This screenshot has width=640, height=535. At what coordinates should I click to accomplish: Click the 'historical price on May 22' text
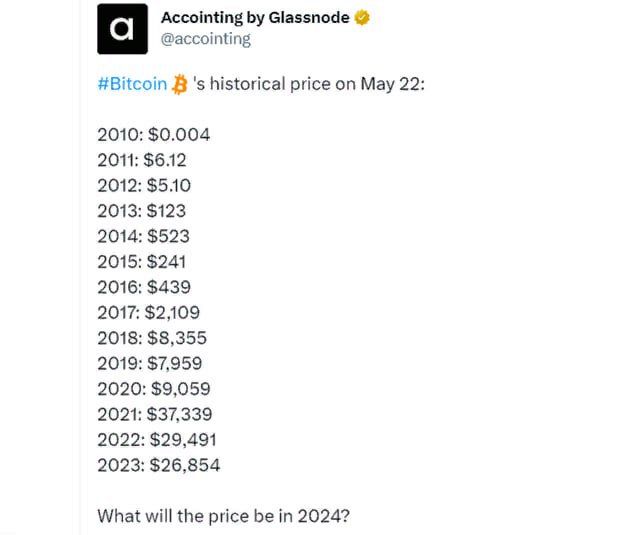tap(318, 84)
